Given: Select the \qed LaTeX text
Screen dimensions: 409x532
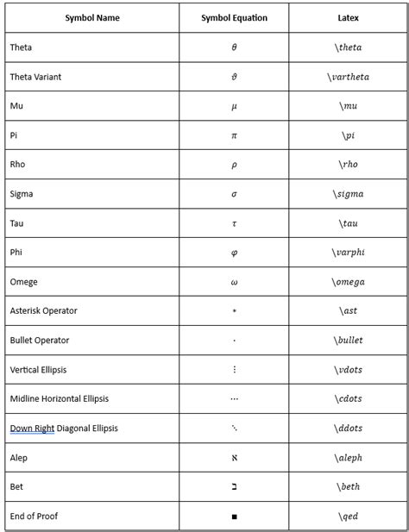Looking at the screenshot, I should [349, 516].
